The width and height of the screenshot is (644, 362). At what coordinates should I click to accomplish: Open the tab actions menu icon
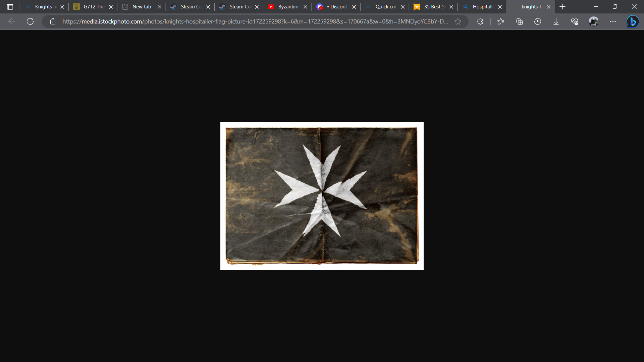point(10,7)
